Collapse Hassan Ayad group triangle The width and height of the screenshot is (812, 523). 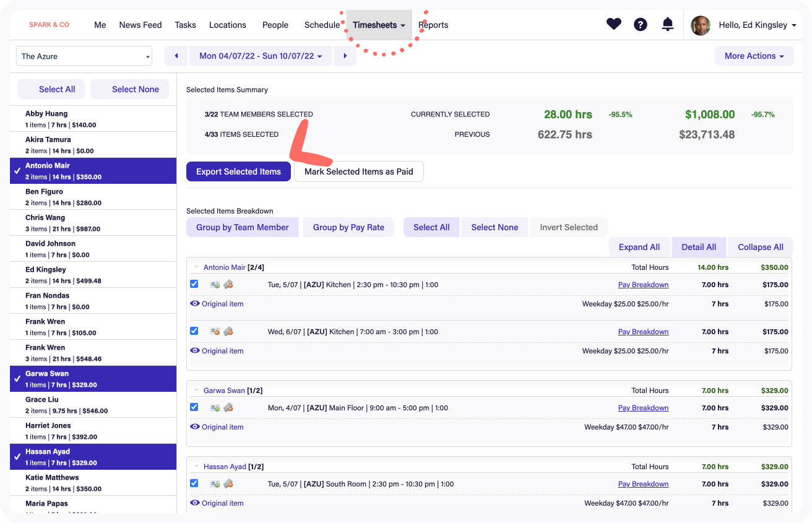click(197, 467)
